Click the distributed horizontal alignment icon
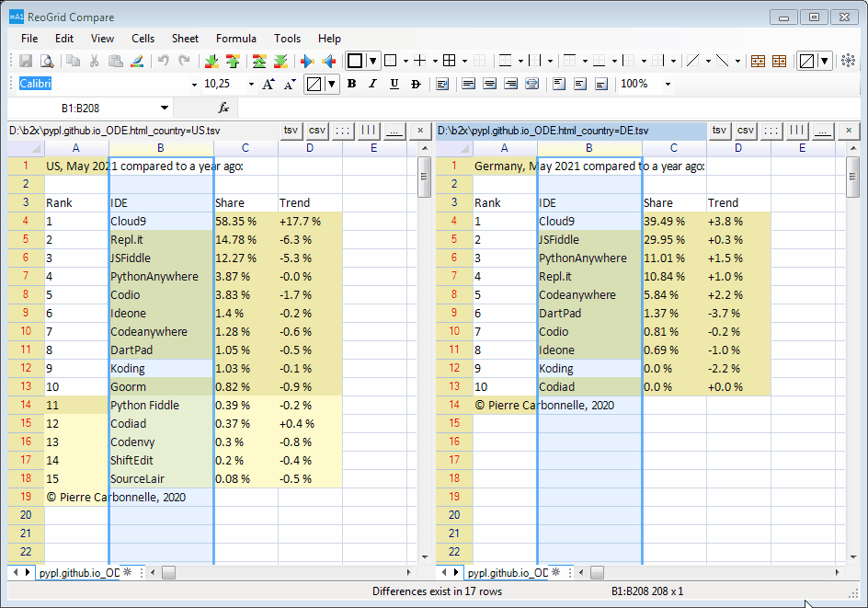The height and width of the screenshot is (608, 868). click(x=532, y=85)
